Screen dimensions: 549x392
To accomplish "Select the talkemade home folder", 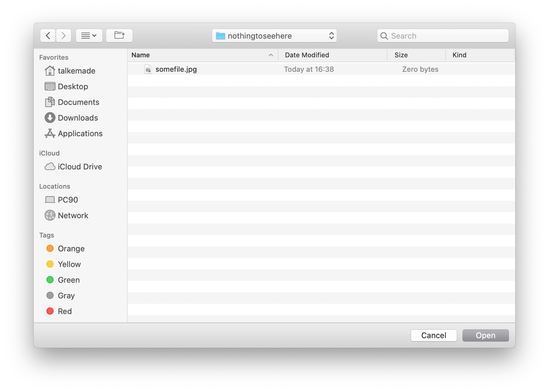I will click(x=76, y=71).
